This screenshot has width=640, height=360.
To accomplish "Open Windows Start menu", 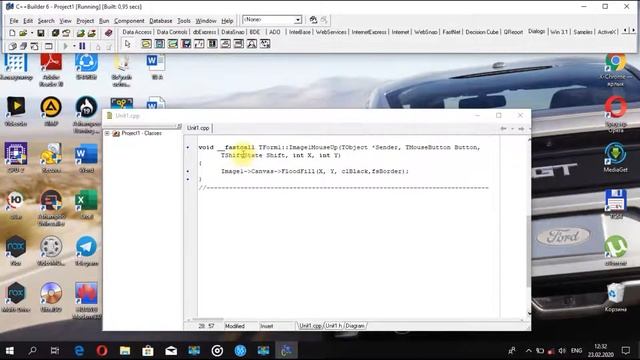I will tap(9, 351).
